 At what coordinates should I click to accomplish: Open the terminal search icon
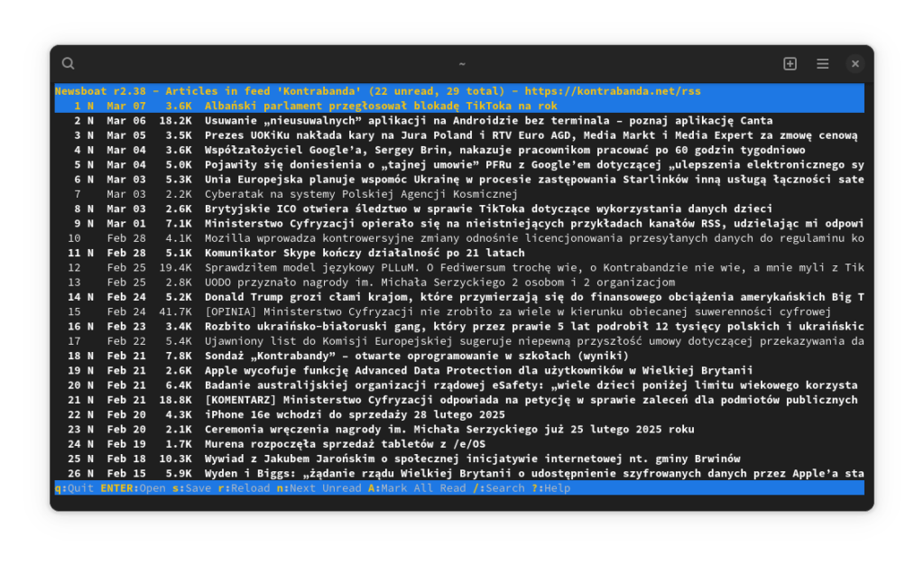pyautogui.click(x=69, y=64)
